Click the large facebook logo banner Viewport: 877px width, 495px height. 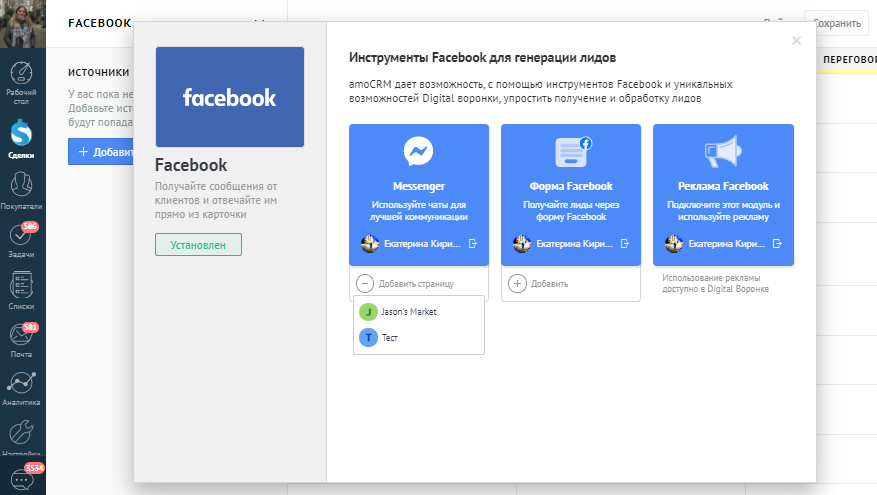230,97
